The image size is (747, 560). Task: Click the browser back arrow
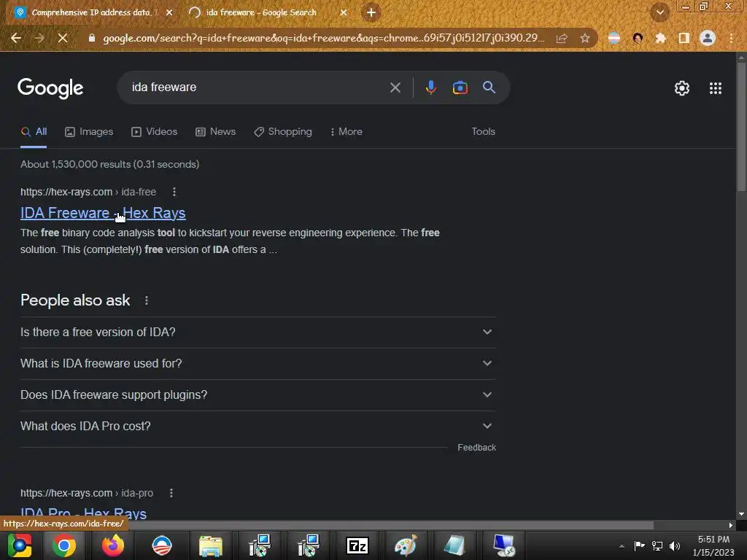click(16, 38)
